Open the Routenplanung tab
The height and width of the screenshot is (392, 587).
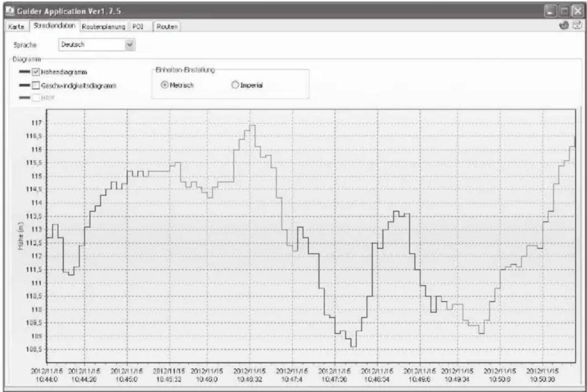coord(103,26)
